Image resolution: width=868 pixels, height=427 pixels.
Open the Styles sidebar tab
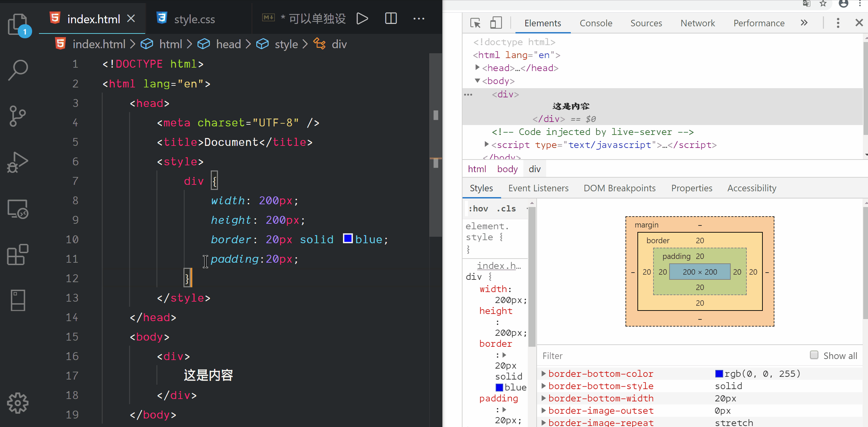pos(481,188)
